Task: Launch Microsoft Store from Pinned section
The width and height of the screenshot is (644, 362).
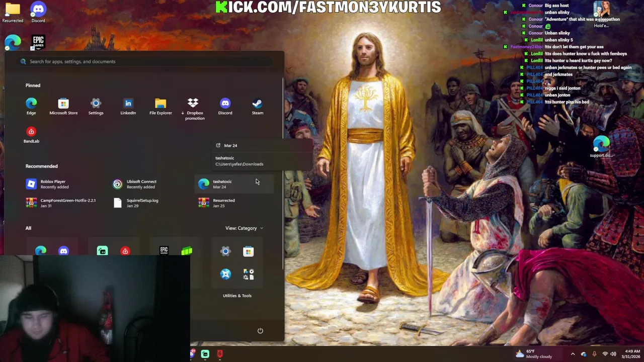Action: (x=63, y=106)
